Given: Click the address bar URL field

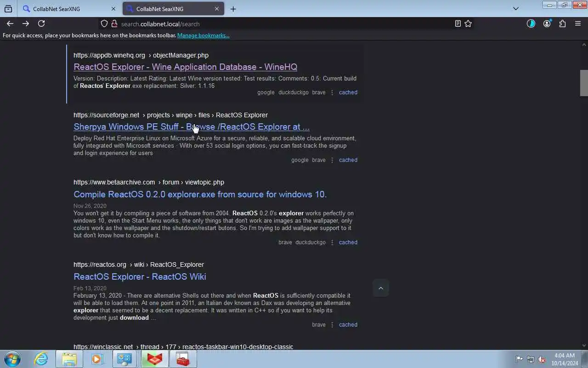Looking at the screenshot, I should coord(285,23).
